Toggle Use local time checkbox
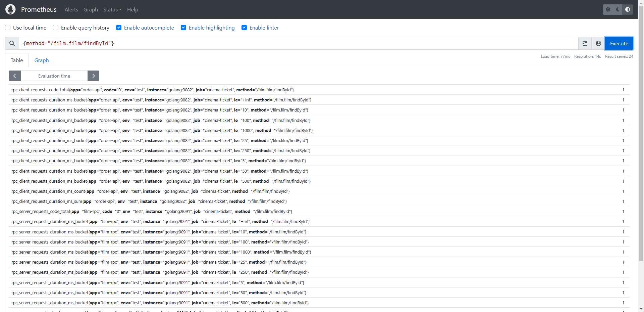This screenshot has width=644, height=312. tap(8, 28)
